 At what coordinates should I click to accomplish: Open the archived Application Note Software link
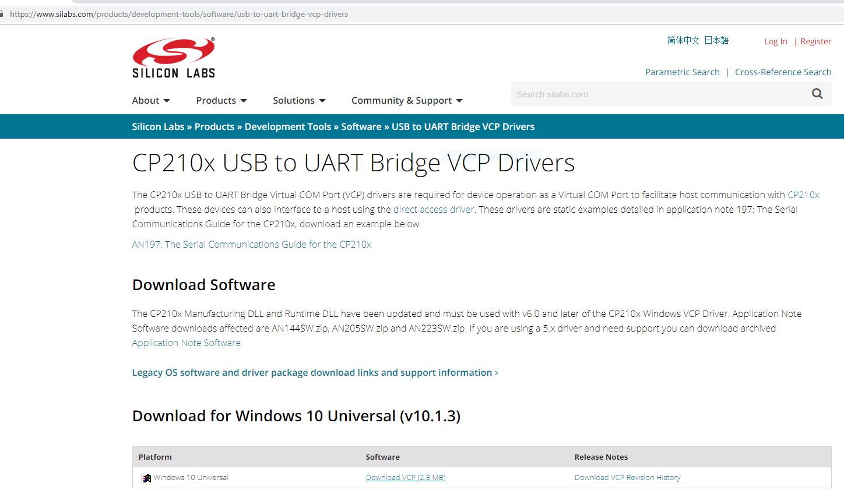pos(187,343)
